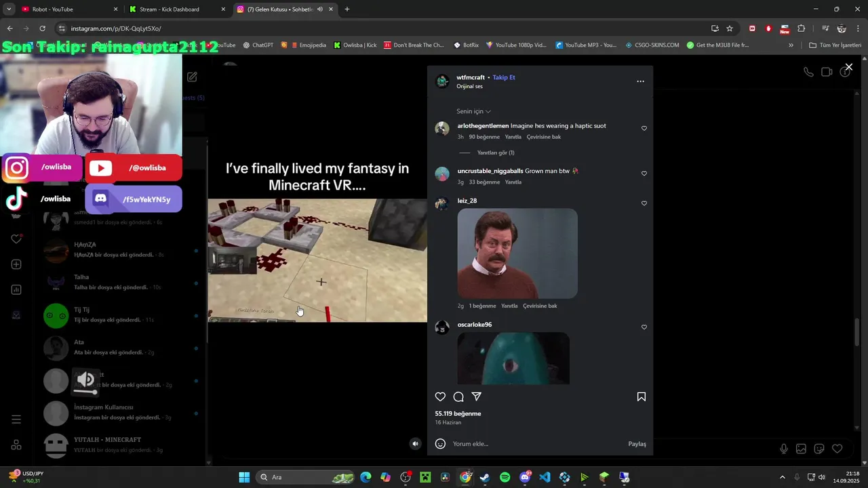Click the compose new message pencil icon
This screenshot has width=868, height=488.
pyautogui.click(x=192, y=77)
